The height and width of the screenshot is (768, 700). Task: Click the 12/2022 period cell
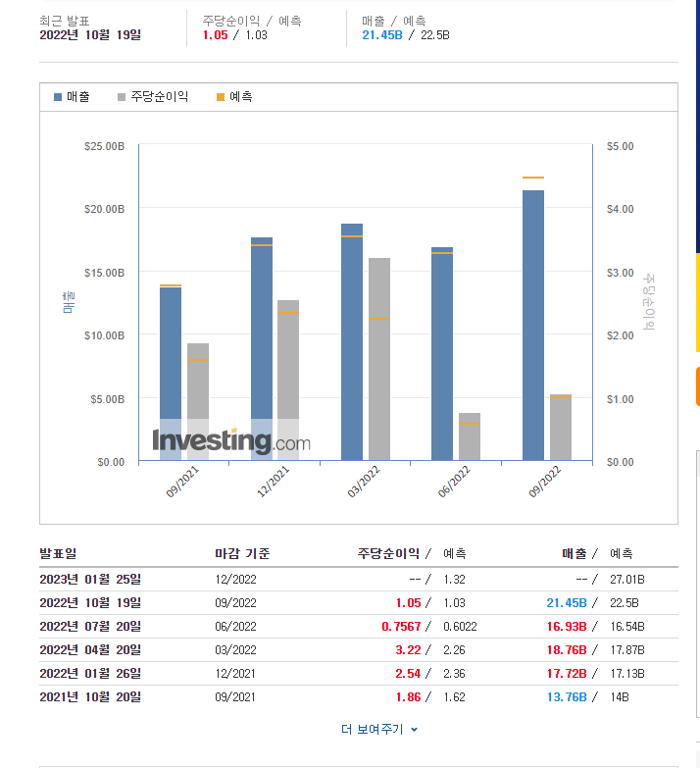235,580
